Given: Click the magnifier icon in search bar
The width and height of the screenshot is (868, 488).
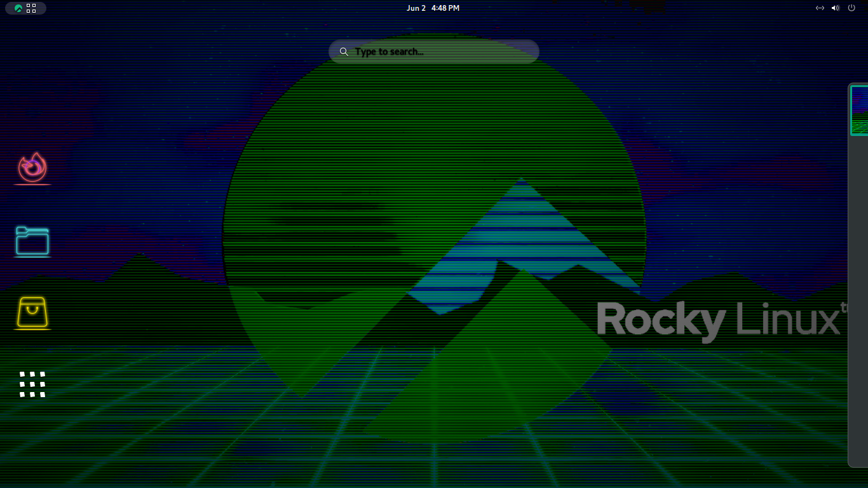Looking at the screenshot, I should 344,51.
